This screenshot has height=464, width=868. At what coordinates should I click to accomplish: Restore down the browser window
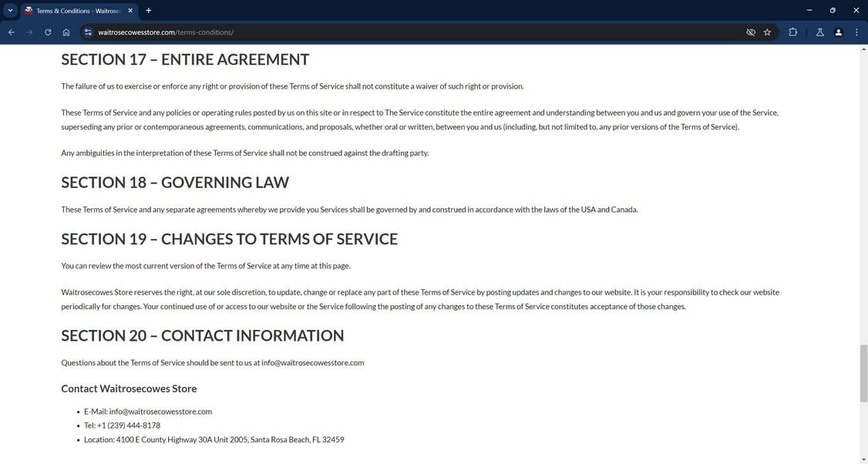pyautogui.click(x=833, y=11)
